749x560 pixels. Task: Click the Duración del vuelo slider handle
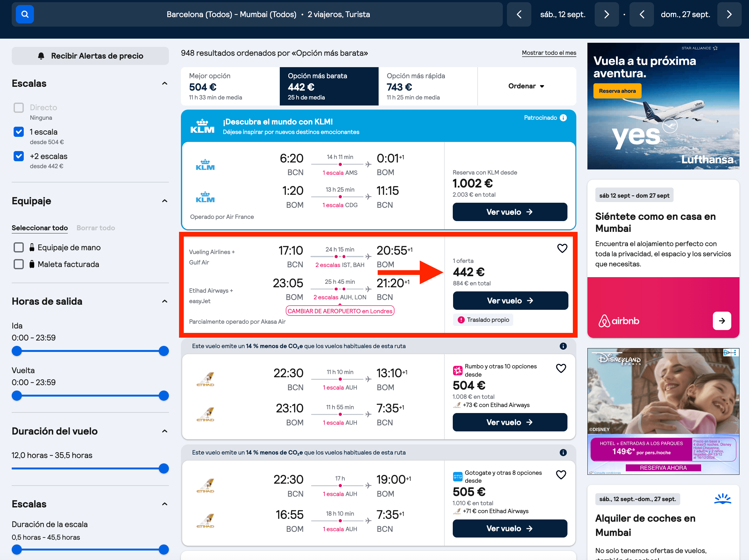[163, 468]
